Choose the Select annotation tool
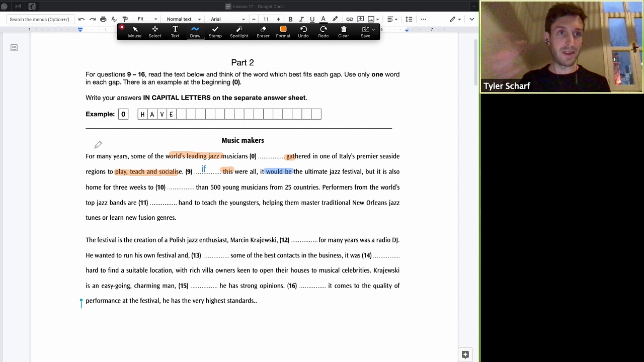Screen dimensions: 644x362 155,32
